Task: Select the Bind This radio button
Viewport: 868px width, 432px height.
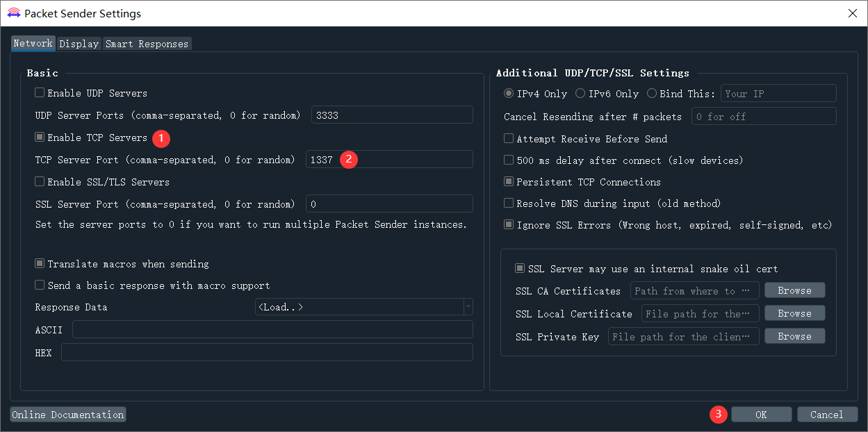Action: click(x=652, y=93)
